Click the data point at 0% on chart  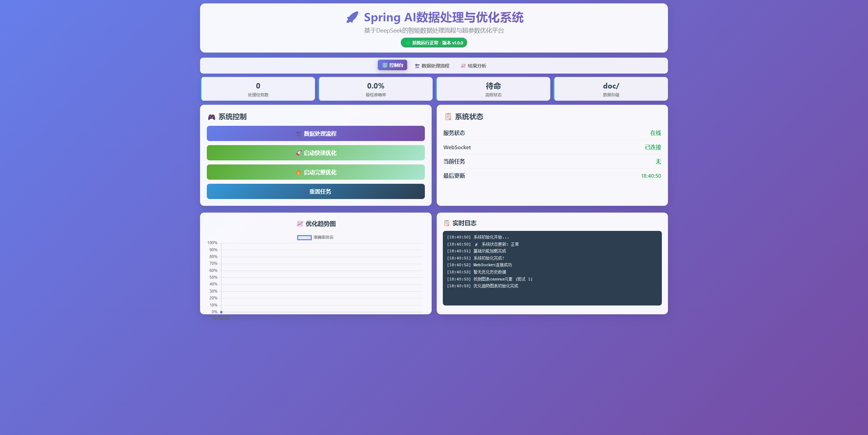click(x=221, y=312)
